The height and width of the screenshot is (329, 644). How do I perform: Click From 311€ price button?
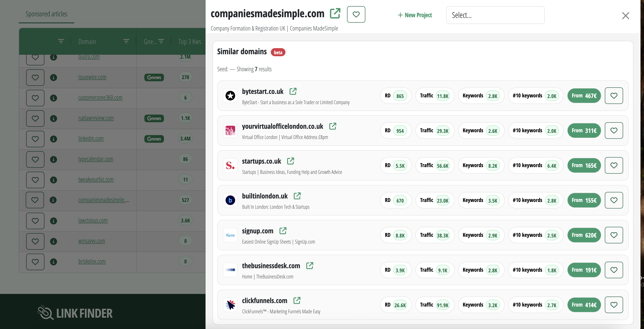pyautogui.click(x=584, y=130)
